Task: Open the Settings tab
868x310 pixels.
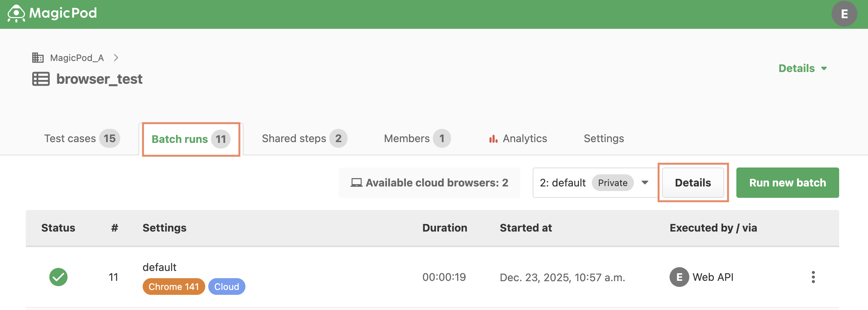Action: click(x=604, y=139)
